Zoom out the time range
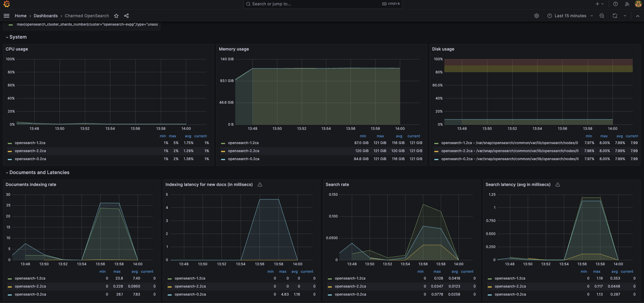 click(x=602, y=15)
